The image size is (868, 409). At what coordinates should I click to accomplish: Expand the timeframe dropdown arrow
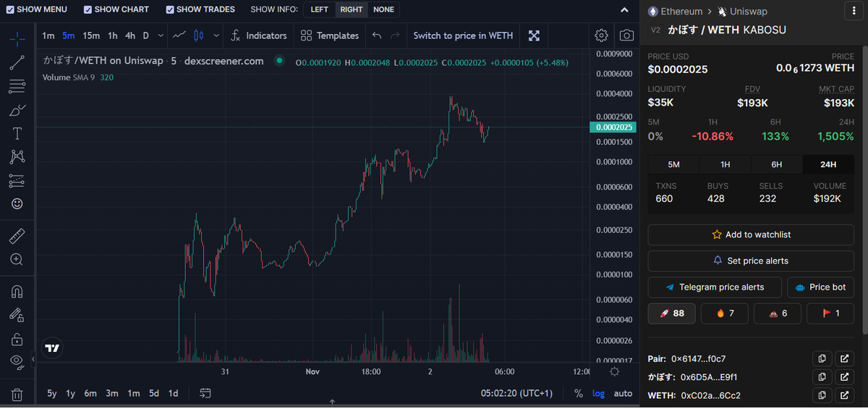pyautogui.click(x=160, y=35)
